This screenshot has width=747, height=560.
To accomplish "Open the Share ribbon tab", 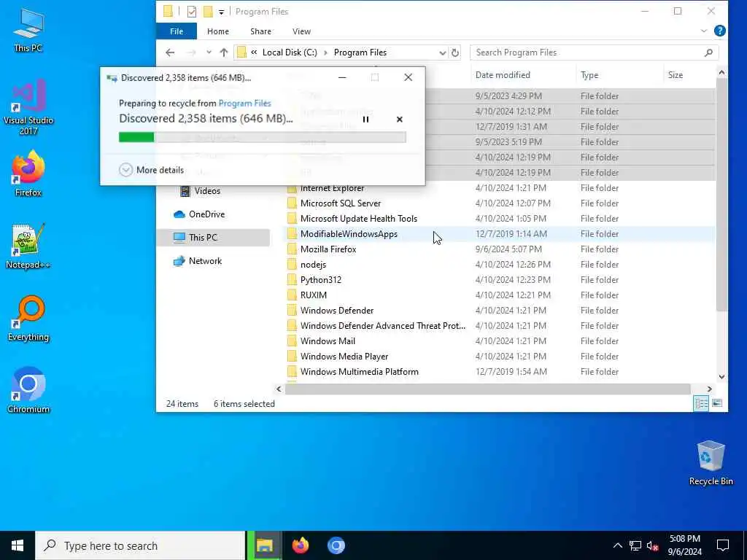I will click(x=260, y=31).
